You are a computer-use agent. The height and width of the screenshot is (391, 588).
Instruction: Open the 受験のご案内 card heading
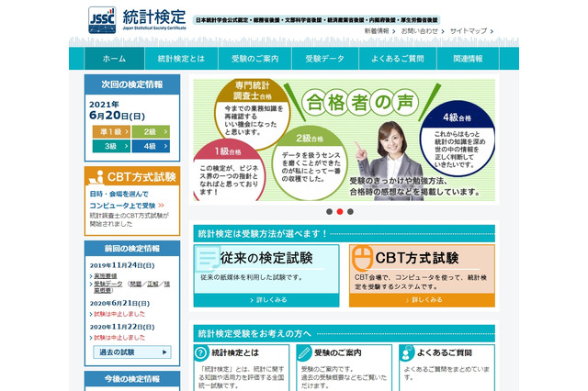tap(338, 352)
